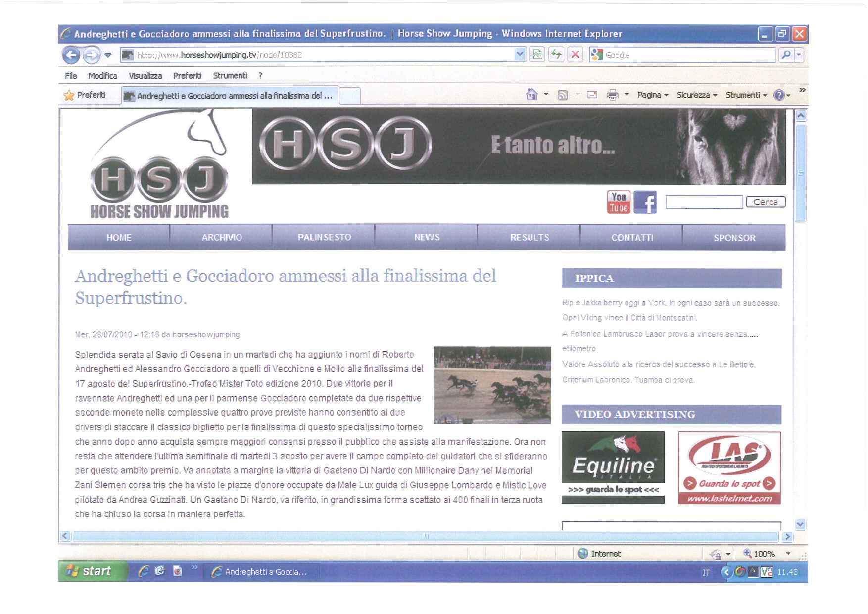Screen dimensions: 868x614
Task: Open the Preferiti menu in menu bar
Action: (x=188, y=76)
